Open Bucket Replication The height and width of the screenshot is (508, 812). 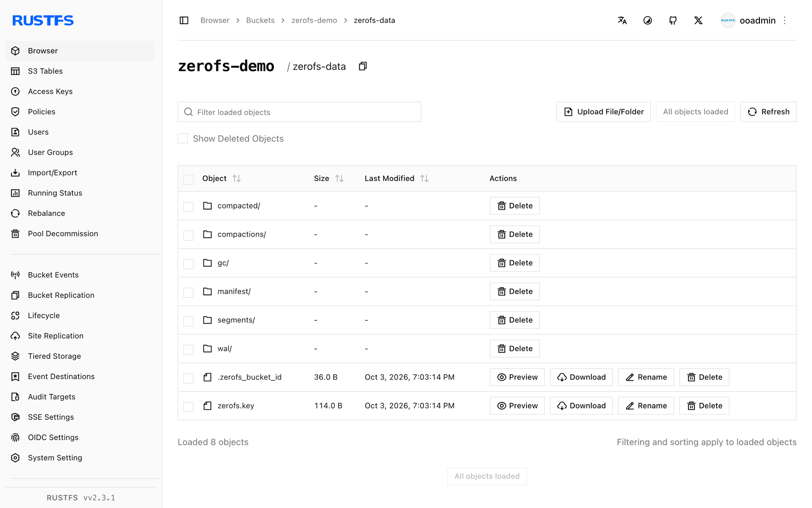click(80, 295)
